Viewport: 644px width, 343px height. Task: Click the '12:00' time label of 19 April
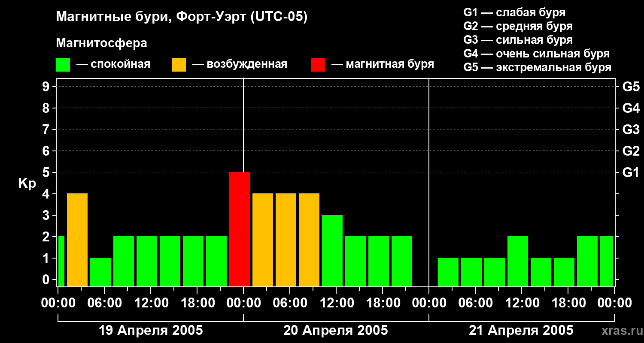point(151,303)
